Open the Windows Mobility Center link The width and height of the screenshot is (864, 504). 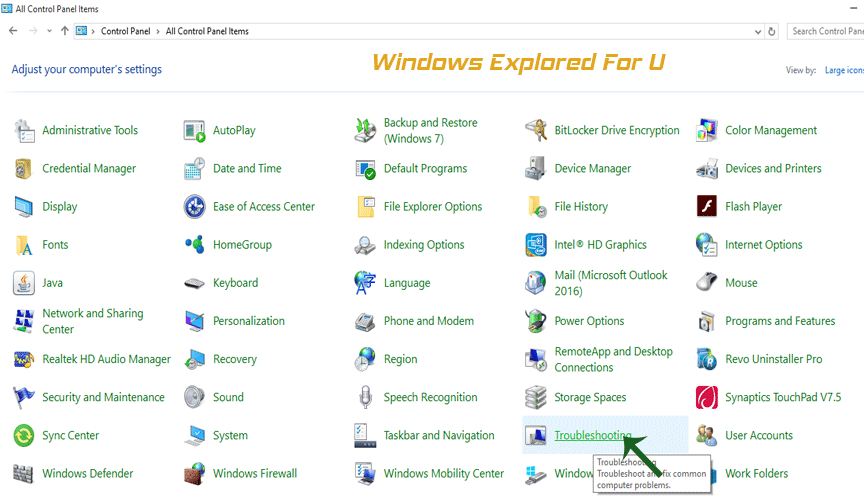click(x=444, y=474)
